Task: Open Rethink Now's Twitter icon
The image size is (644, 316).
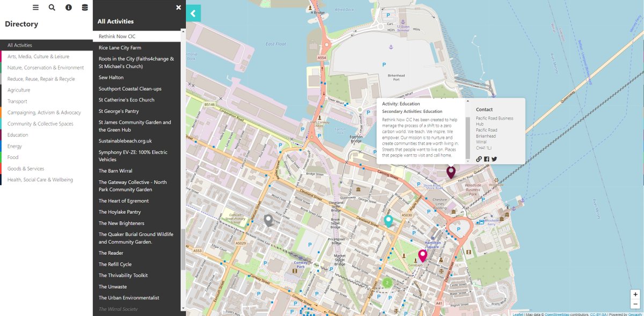Action: point(494,159)
